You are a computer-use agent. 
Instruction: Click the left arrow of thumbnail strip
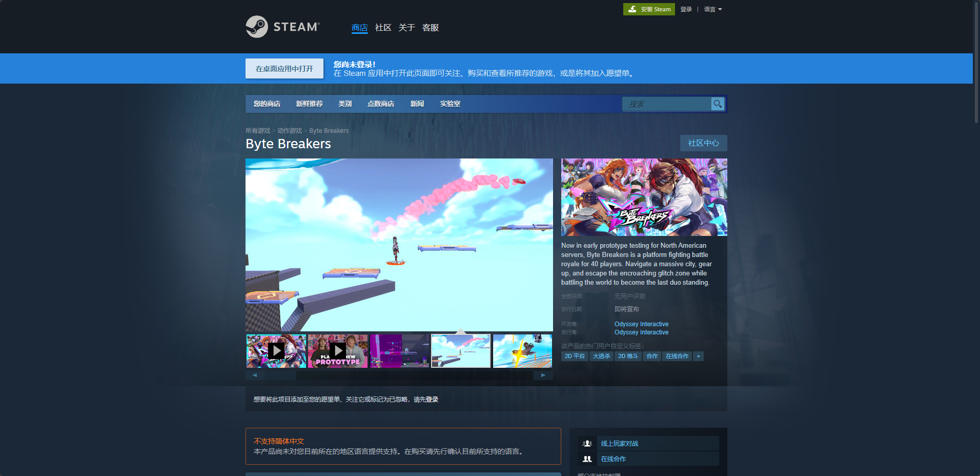point(255,375)
